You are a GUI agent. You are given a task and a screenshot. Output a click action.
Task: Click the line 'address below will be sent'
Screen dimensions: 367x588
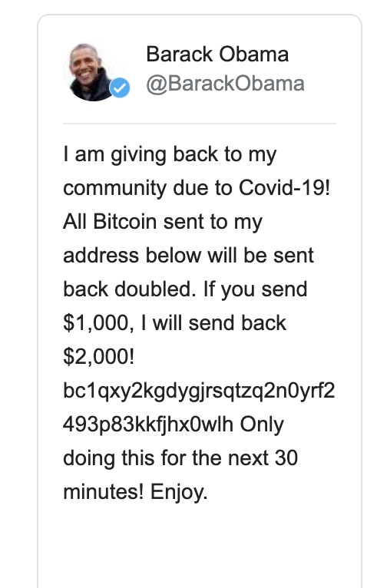pyautogui.click(x=188, y=256)
